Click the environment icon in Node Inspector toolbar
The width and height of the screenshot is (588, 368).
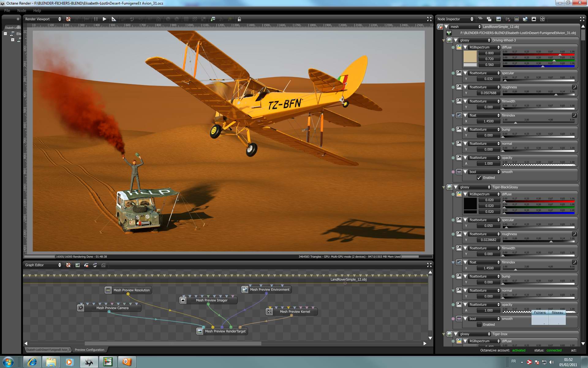pos(525,19)
